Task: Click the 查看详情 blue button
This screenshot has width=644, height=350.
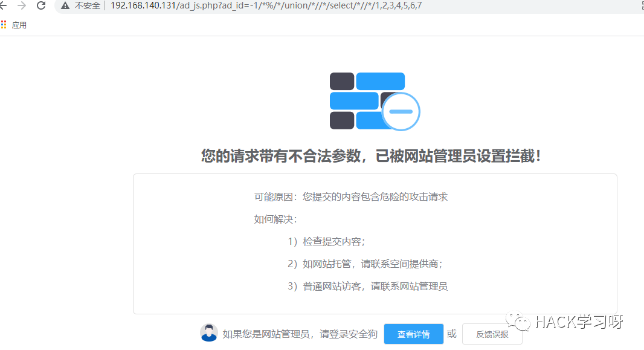Action: pos(414,334)
